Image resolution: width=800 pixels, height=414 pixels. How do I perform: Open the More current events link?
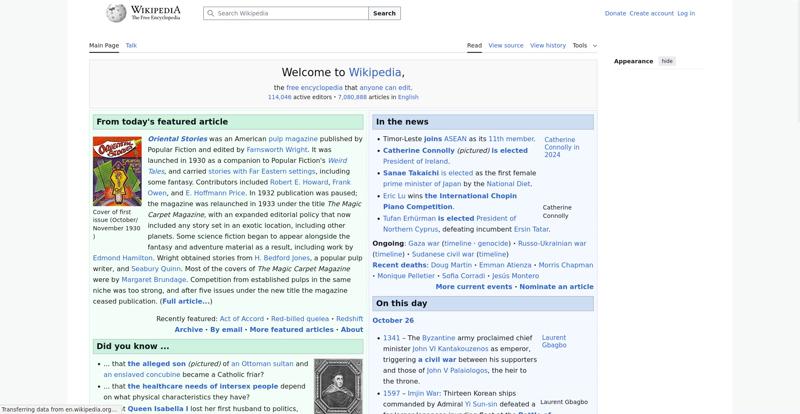(474, 287)
